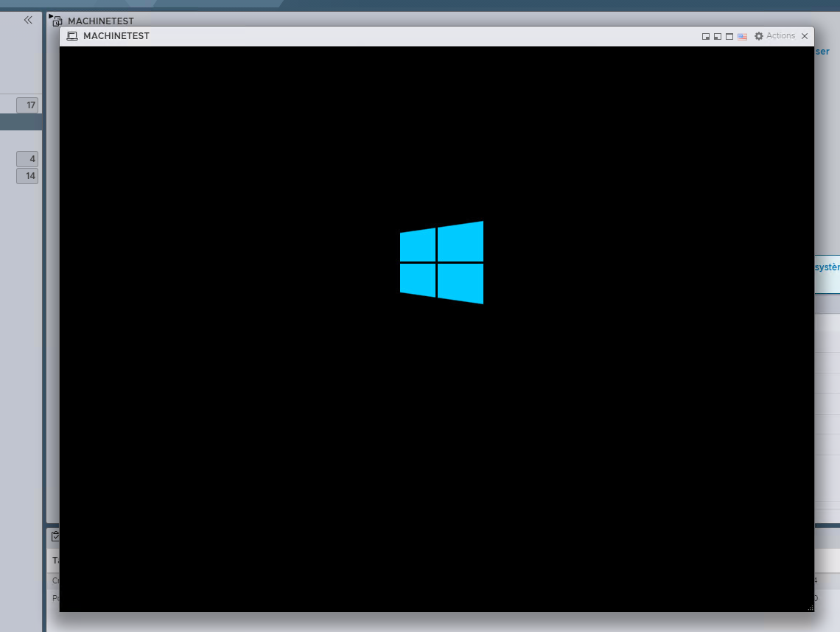Set console window to medium size
The width and height of the screenshot is (840, 632).
click(717, 36)
